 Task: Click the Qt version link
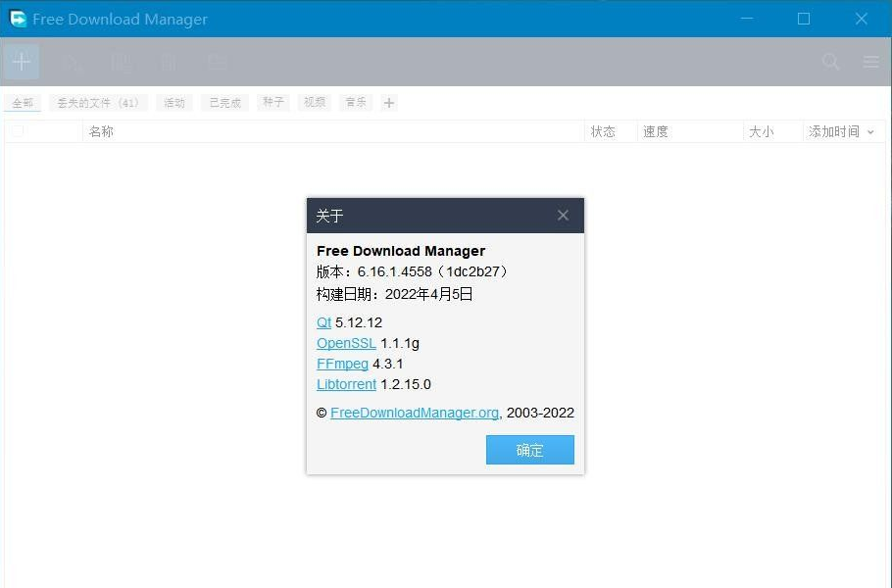[323, 322]
